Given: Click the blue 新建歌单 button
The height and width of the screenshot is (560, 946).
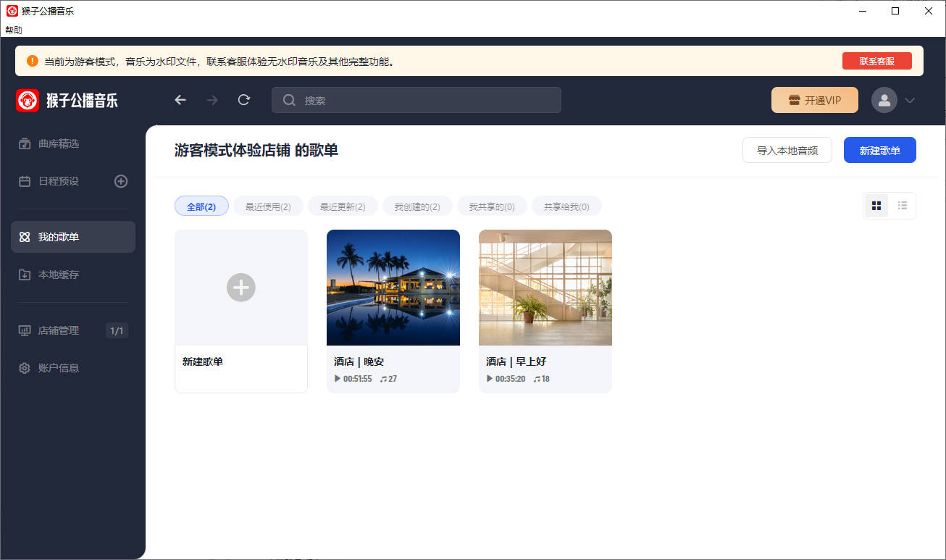Looking at the screenshot, I should (880, 150).
